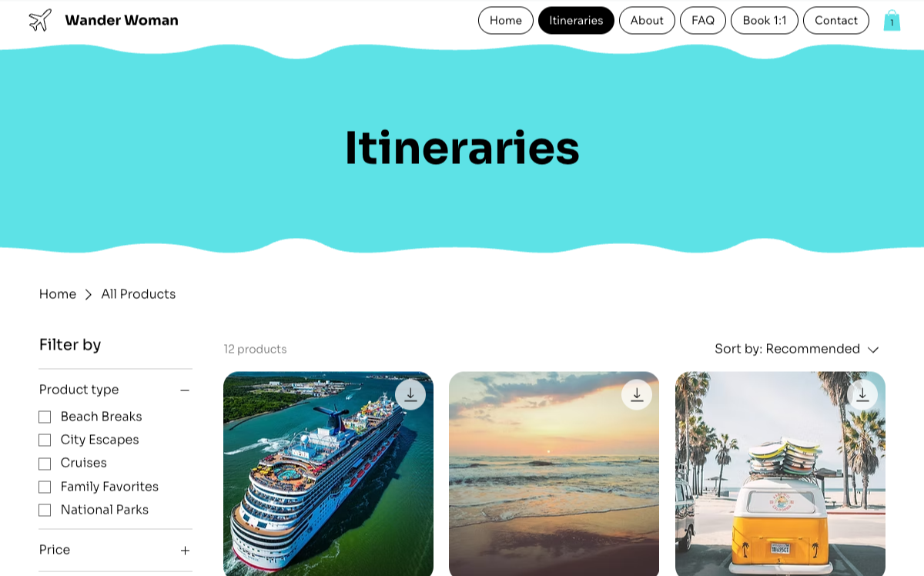Follow the Home breadcrumb link
The height and width of the screenshot is (576, 924).
[58, 294]
